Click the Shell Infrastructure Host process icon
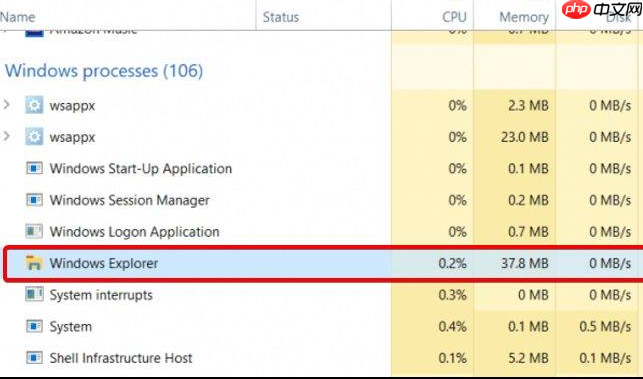 point(34,358)
